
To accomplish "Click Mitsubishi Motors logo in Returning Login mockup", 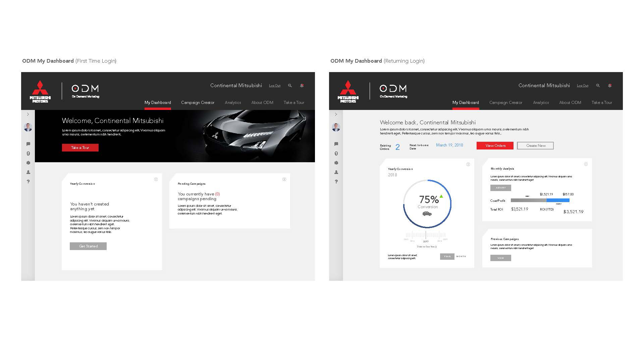I will point(348,92).
